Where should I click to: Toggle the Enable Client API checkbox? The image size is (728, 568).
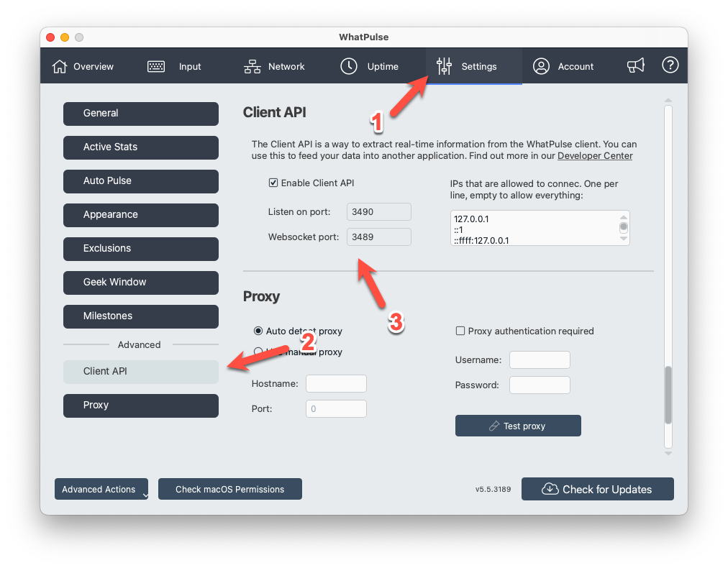coord(273,183)
